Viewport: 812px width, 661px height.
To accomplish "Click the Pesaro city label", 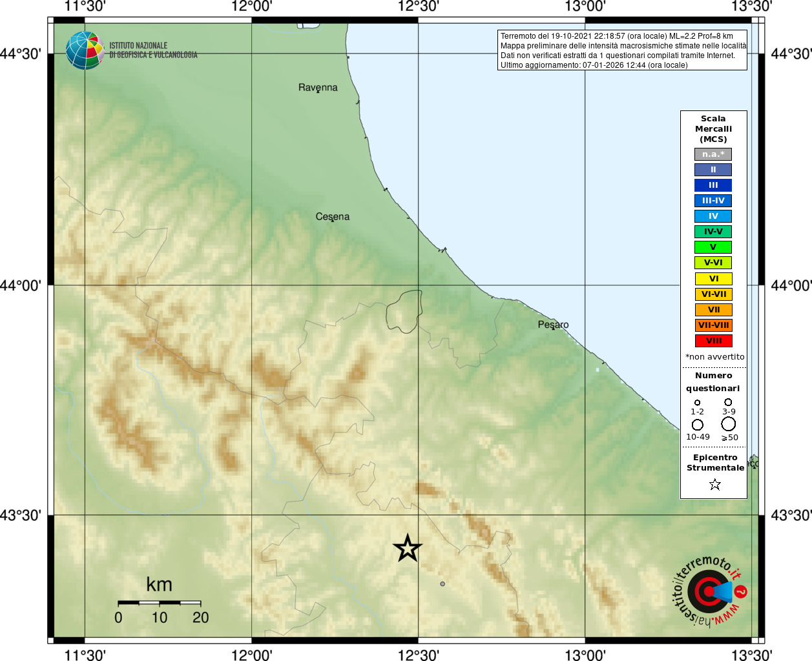I will (554, 325).
